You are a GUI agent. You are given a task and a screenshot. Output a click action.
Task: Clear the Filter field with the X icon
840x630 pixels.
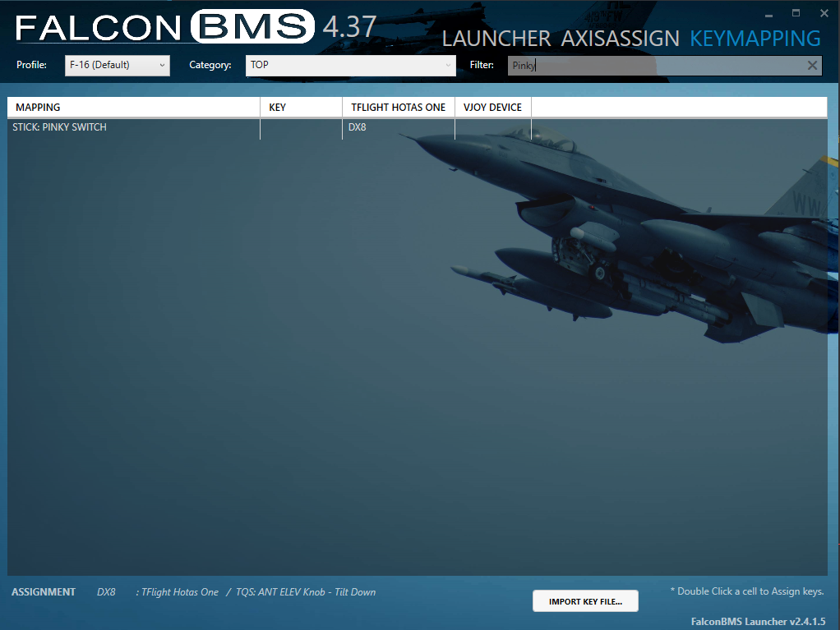(x=812, y=66)
